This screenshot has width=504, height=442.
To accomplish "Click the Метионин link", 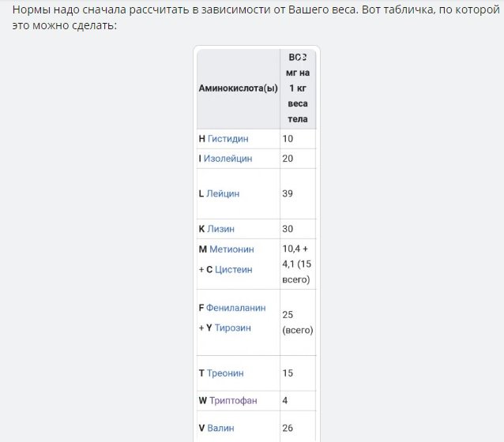I will coord(231,249).
